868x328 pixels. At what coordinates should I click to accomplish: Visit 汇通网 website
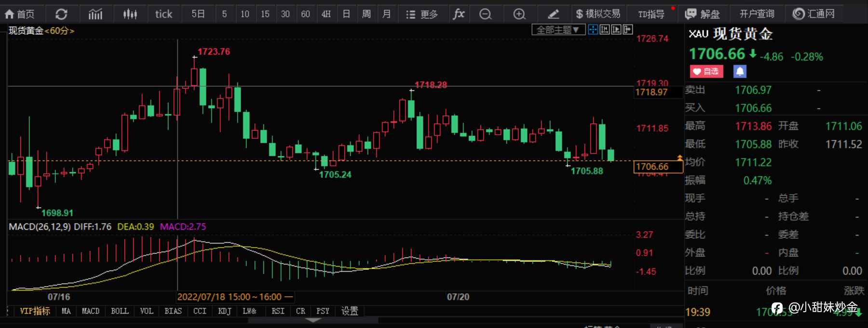pyautogui.click(x=814, y=14)
